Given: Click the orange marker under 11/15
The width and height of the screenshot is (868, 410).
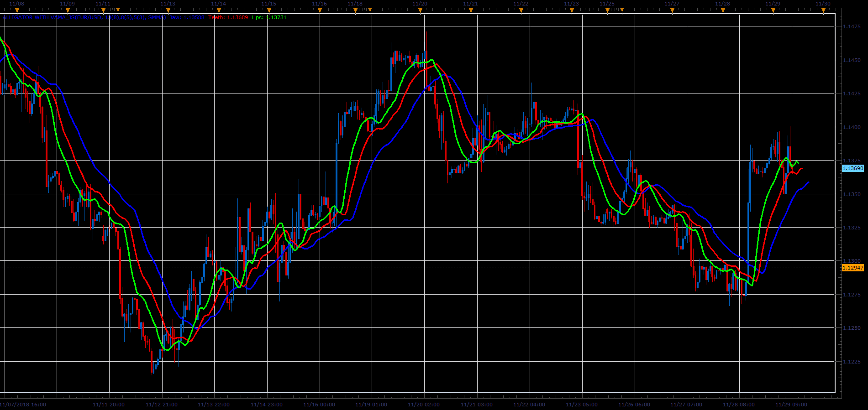Looking at the screenshot, I should coord(269,10).
